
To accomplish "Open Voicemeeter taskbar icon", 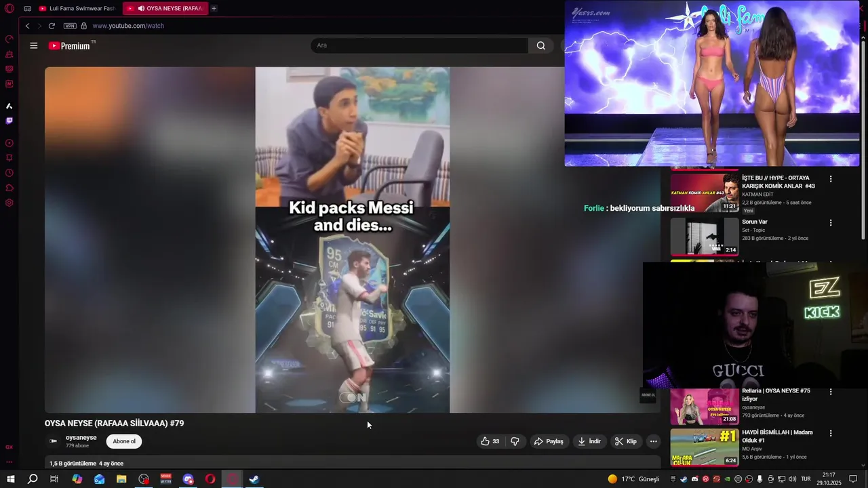I will 165,479.
